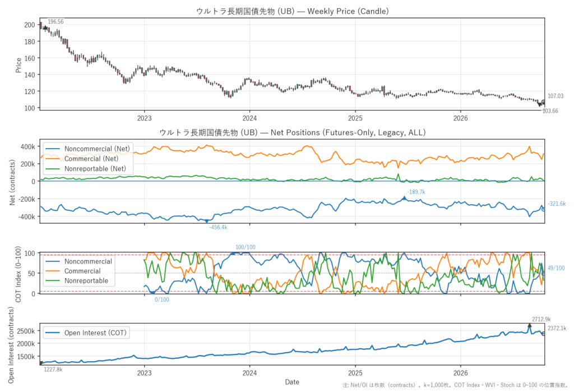Viewport: 574px width, 392px height.
Task: Click the 1227.8k open interest low label
Action: [53, 369]
